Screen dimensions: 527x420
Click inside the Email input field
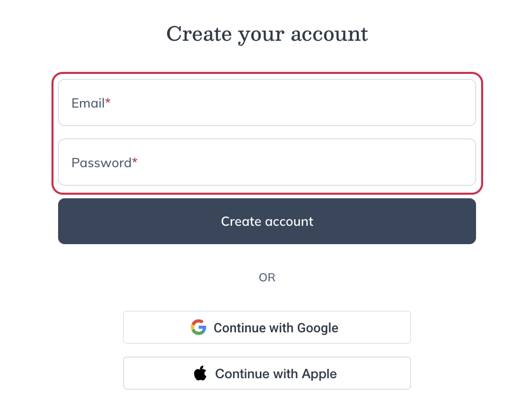coord(267,102)
